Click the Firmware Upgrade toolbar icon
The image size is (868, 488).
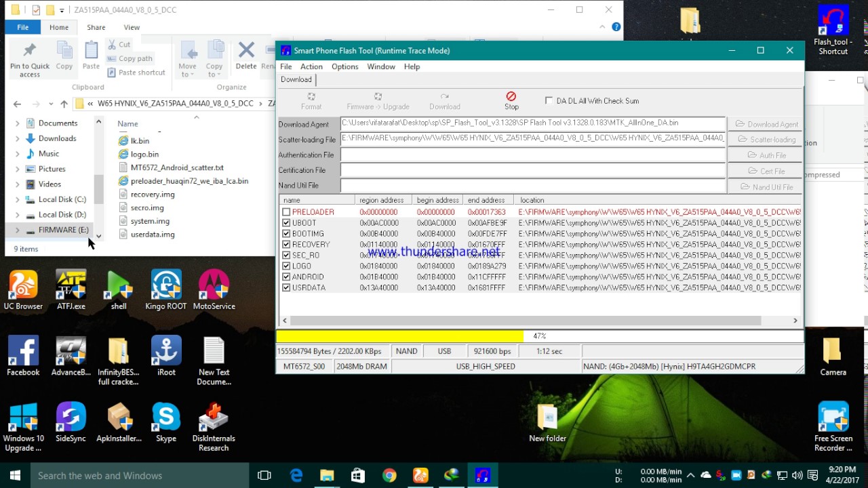(x=378, y=101)
